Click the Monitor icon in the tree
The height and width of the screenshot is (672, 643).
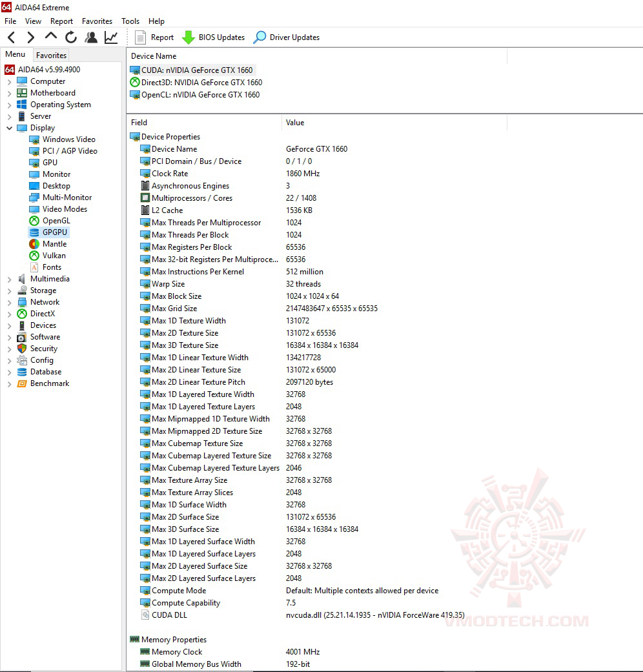pyautogui.click(x=34, y=174)
